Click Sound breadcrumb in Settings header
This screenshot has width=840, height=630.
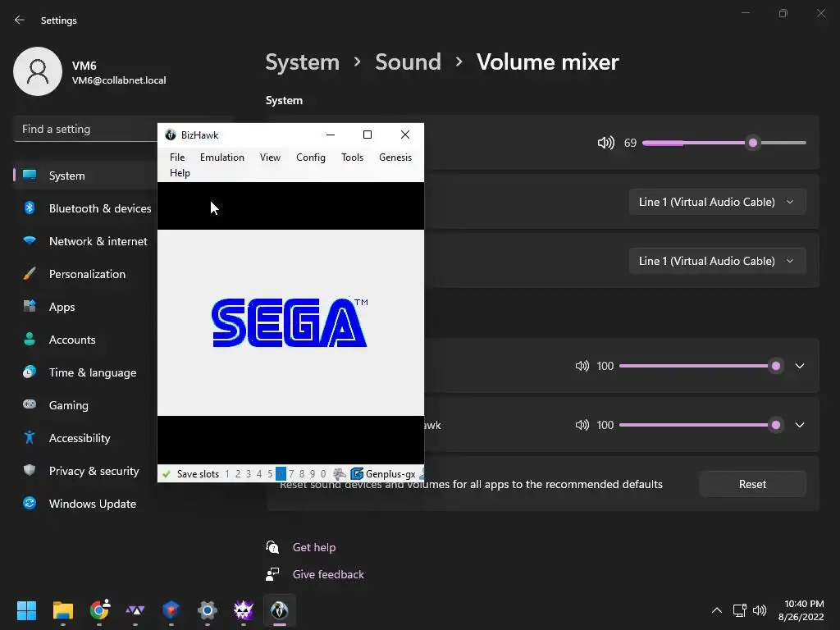click(x=409, y=62)
